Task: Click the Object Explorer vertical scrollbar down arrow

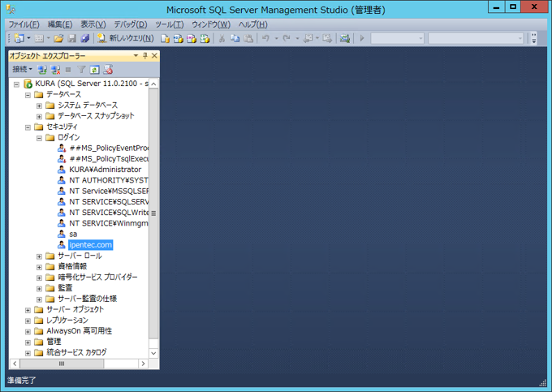Action: click(153, 353)
